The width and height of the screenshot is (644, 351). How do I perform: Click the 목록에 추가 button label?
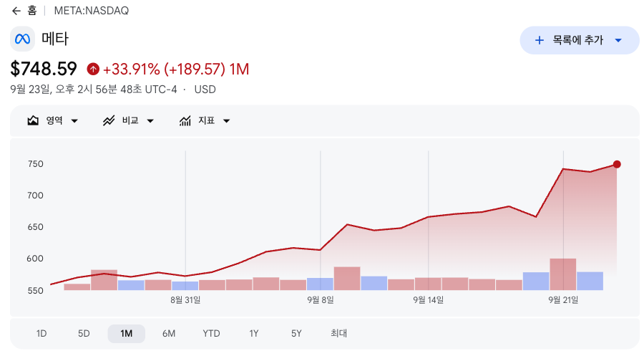coord(578,40)
